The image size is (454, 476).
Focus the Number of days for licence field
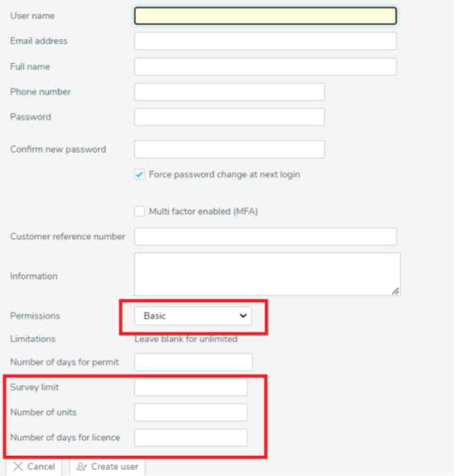191,438
